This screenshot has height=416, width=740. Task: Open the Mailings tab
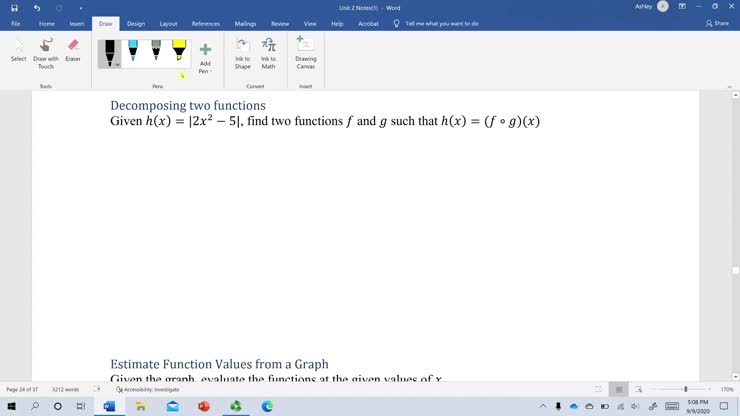coord(245,24)
